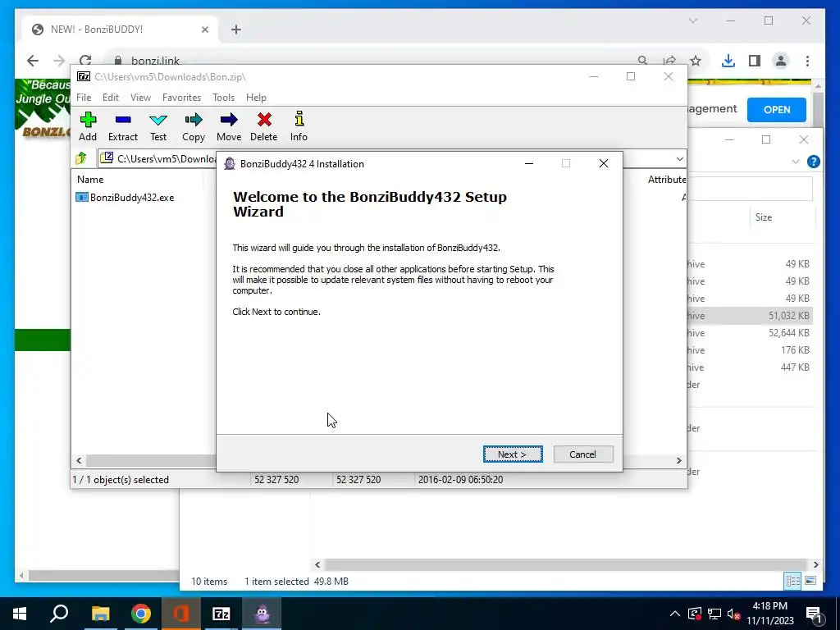Click the share icon in the address bar
This screenshot has height=630, width=840.
(669, 61)
